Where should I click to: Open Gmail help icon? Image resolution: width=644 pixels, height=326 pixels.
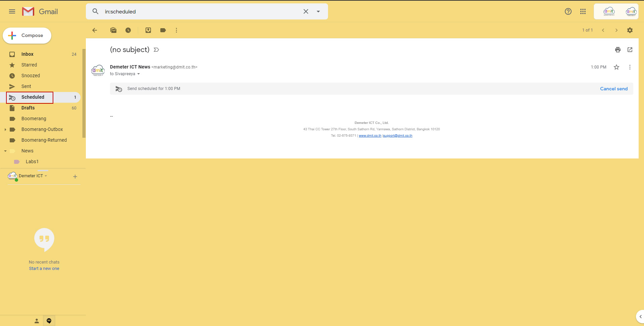568,11
